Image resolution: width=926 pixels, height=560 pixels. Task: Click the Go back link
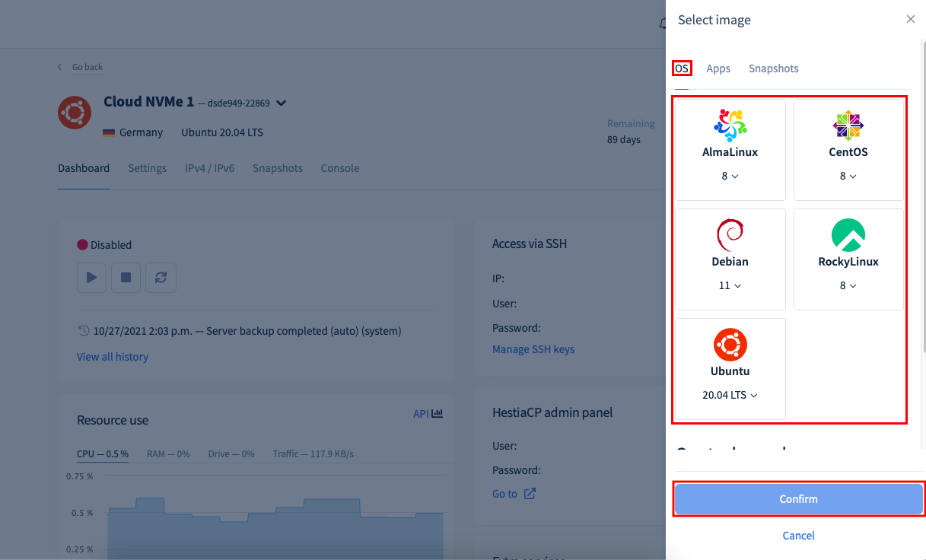[x=88, y=67]
